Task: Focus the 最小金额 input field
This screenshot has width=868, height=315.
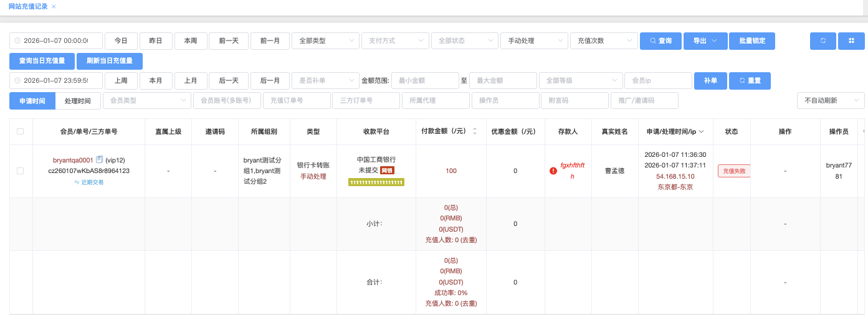Action: click(425, 81)
